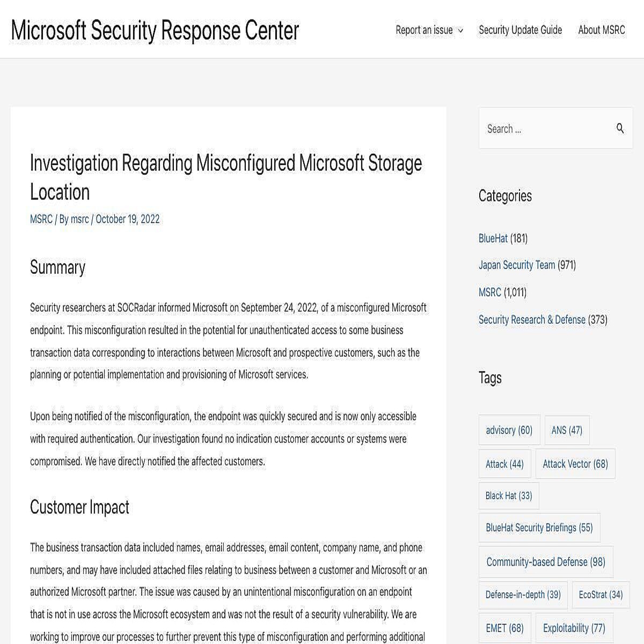Click the Black Hat tag
644x644 pixels.
[x=508, y=495]
